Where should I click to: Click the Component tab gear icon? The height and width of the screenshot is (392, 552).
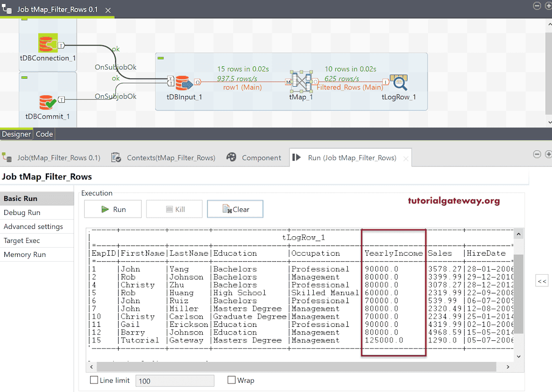[231, 157]
